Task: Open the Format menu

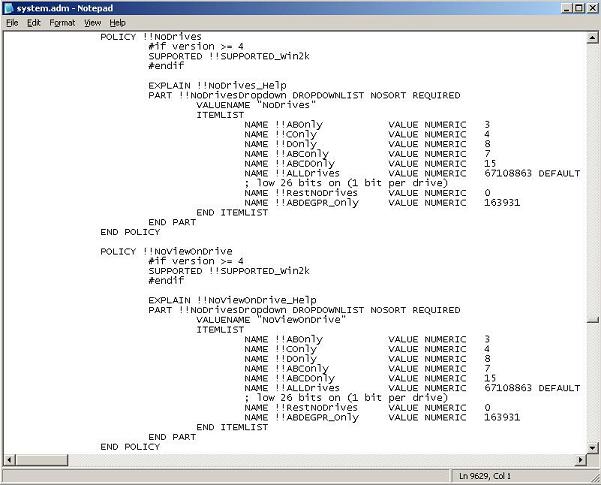Action: [62, 22]
